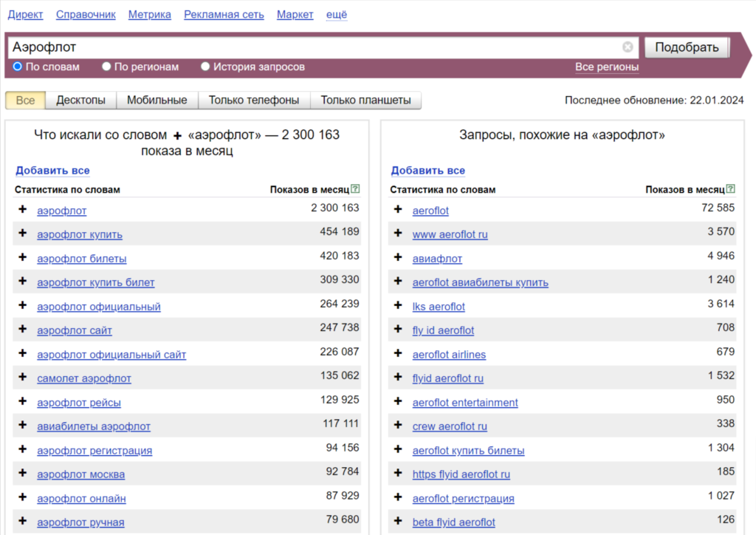Open Маркет in top navigation

pos(295,15)
